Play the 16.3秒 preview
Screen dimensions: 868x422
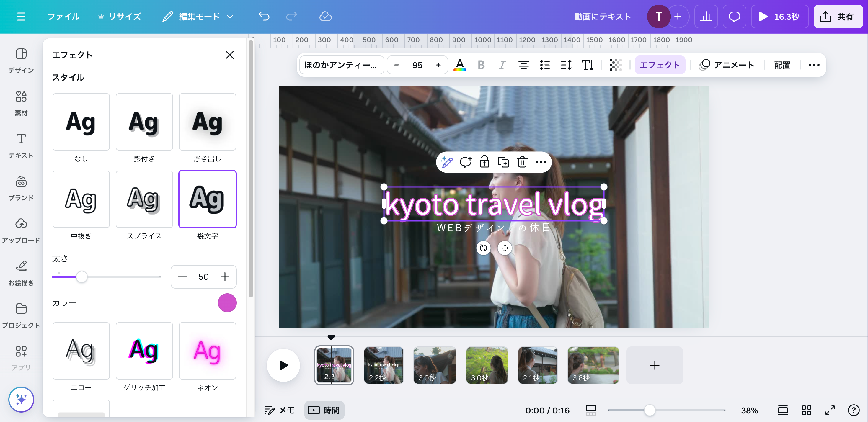pos(779,17)
